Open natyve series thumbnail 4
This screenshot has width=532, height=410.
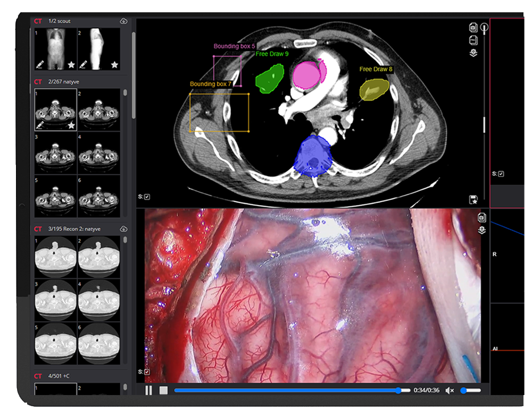pos(99,153)
